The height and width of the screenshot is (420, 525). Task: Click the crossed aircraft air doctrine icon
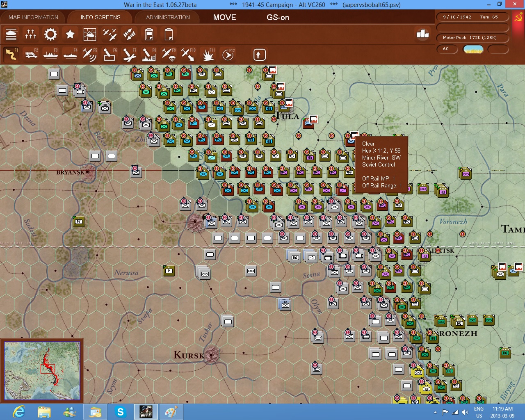[110, 34]
